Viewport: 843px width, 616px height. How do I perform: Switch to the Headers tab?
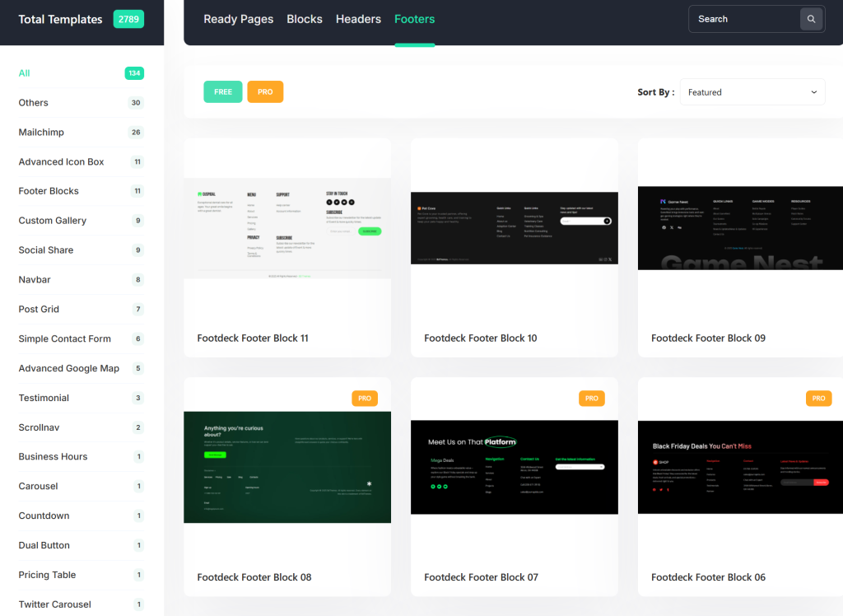358,19
